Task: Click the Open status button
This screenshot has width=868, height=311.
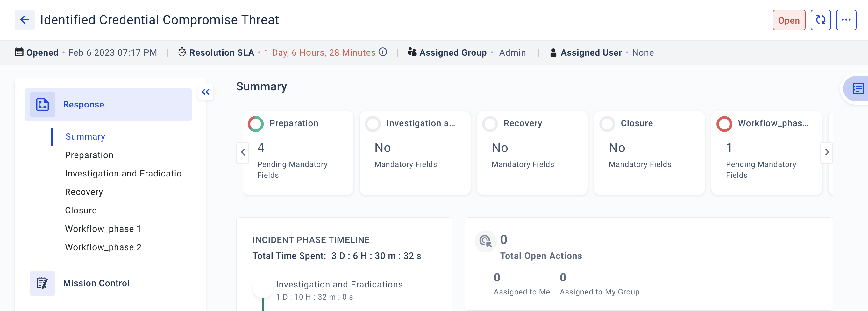Action: tap(788, 20)
